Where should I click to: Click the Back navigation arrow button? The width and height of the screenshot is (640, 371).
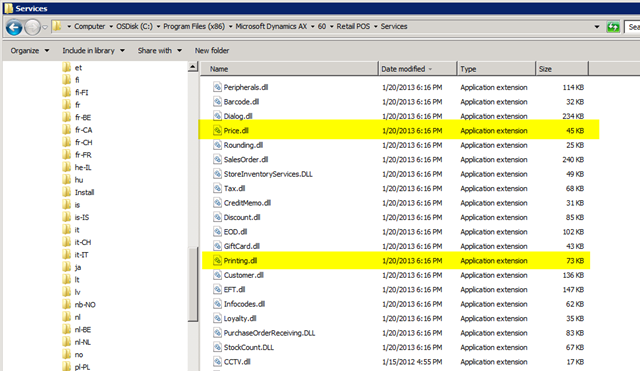pyautogui.click(x=14, y=28)
